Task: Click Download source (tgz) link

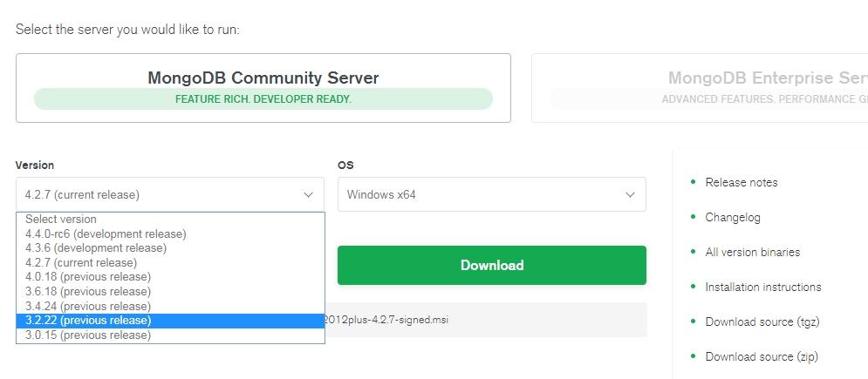Action: click(x=762, y=321)
